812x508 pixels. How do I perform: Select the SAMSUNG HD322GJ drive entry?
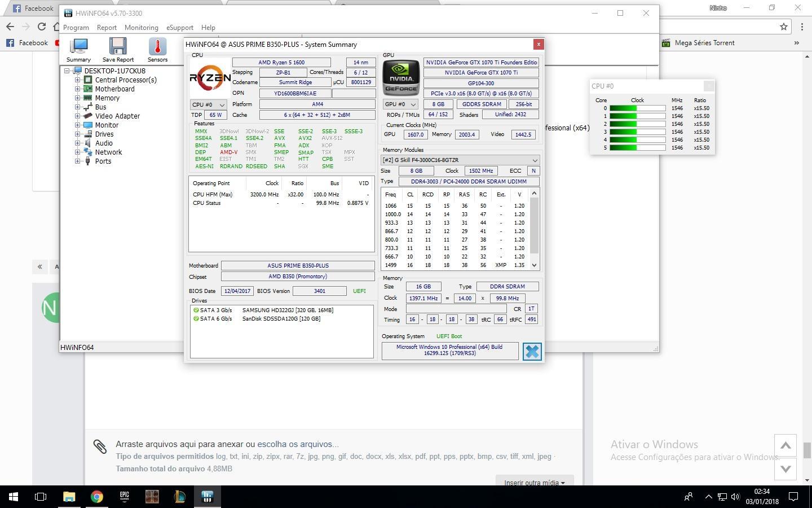[x=281, y=310]
